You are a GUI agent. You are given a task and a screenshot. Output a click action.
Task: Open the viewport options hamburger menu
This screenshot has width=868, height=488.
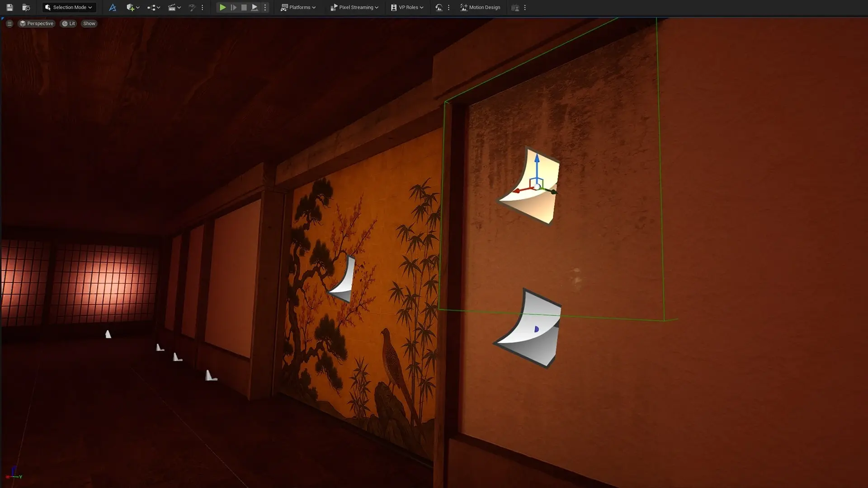tap(9, 23)
